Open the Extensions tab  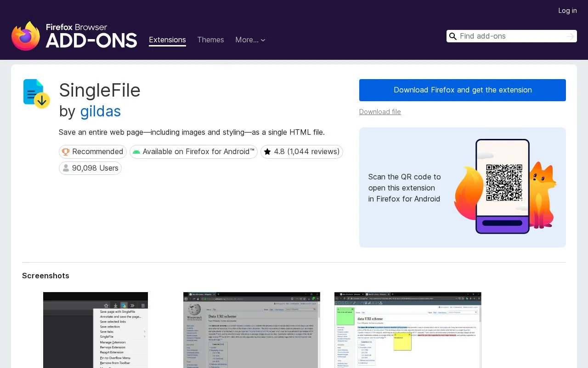pyautogui.click(x=167, y=40)
